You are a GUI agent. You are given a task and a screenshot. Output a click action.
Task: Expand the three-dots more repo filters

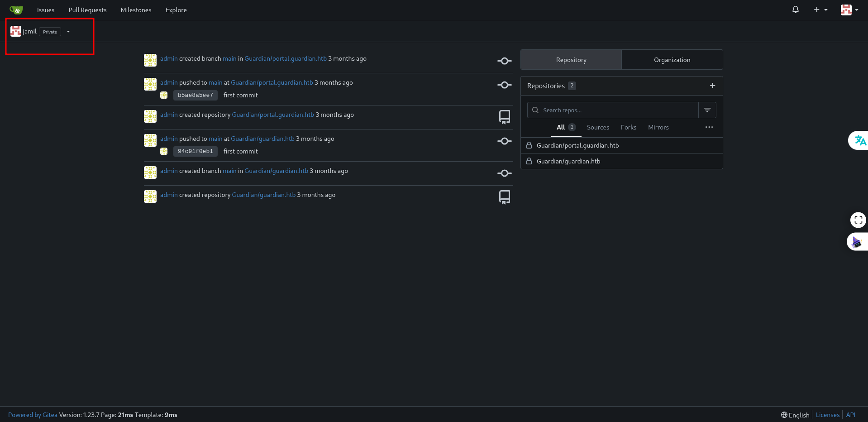tap(709, 127)
